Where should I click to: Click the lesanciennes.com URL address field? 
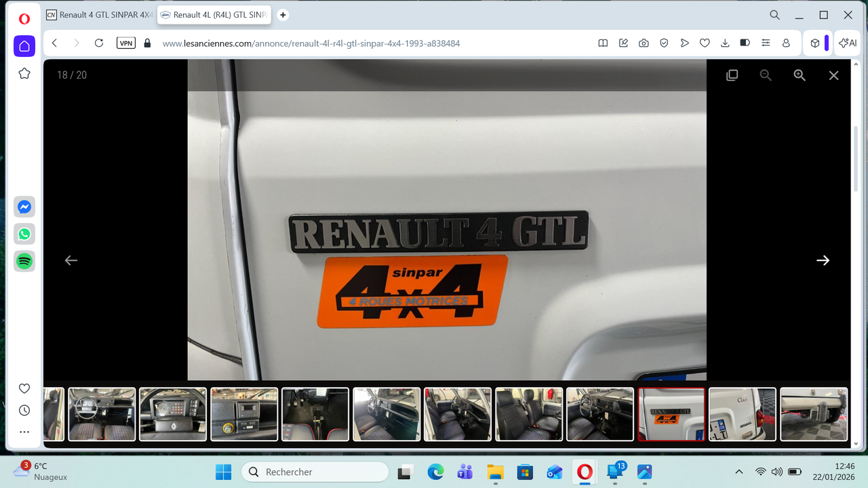311,43
